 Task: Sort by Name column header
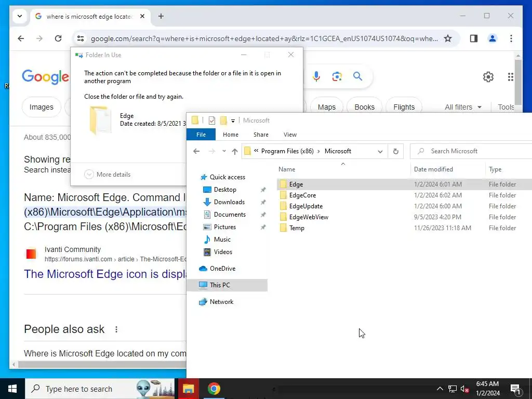343,169
